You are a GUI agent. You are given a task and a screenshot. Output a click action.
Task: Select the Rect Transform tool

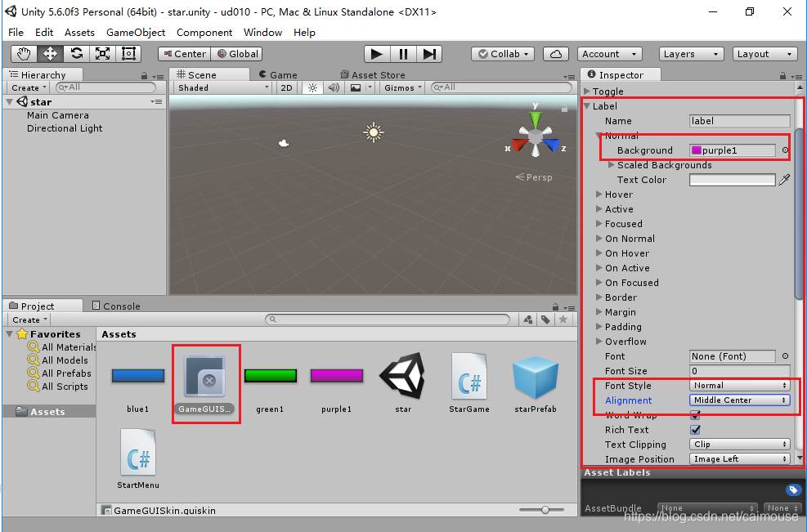click(128, 54)
